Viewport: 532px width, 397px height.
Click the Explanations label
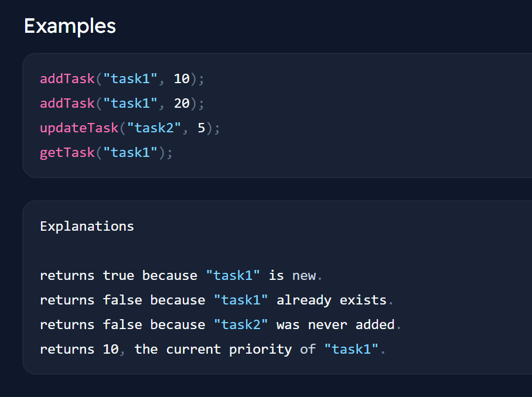click(x=87, y=227)
